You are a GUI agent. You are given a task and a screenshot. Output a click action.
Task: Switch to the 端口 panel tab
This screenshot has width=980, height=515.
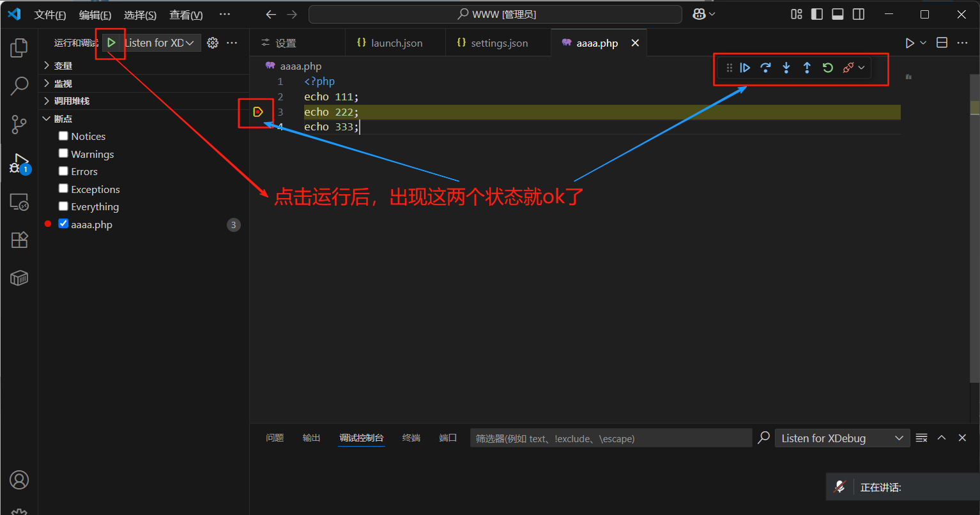pos(448,438)
